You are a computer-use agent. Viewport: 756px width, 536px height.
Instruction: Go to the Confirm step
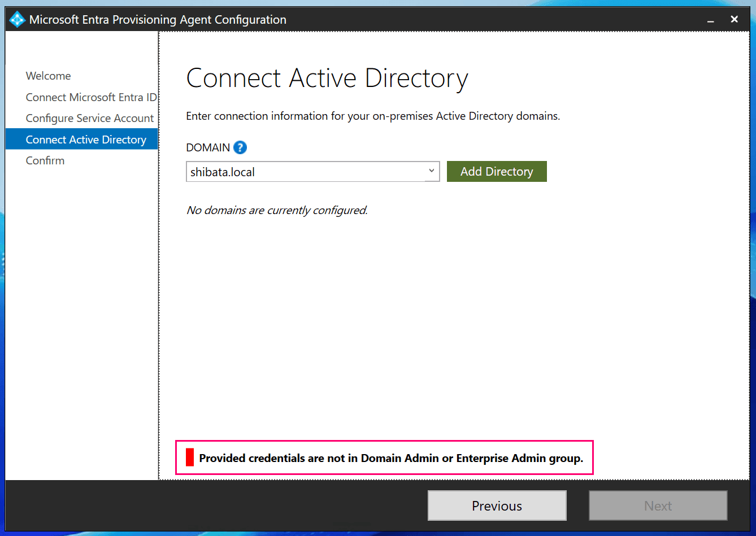pyautogui.click(x=45, y=160)
